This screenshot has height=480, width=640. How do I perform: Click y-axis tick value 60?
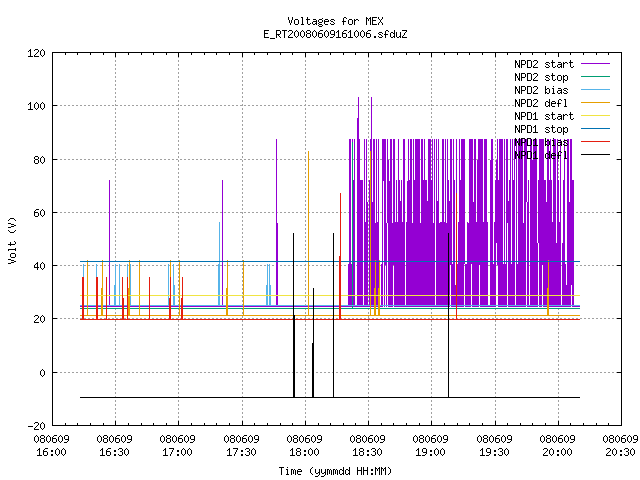39,213
